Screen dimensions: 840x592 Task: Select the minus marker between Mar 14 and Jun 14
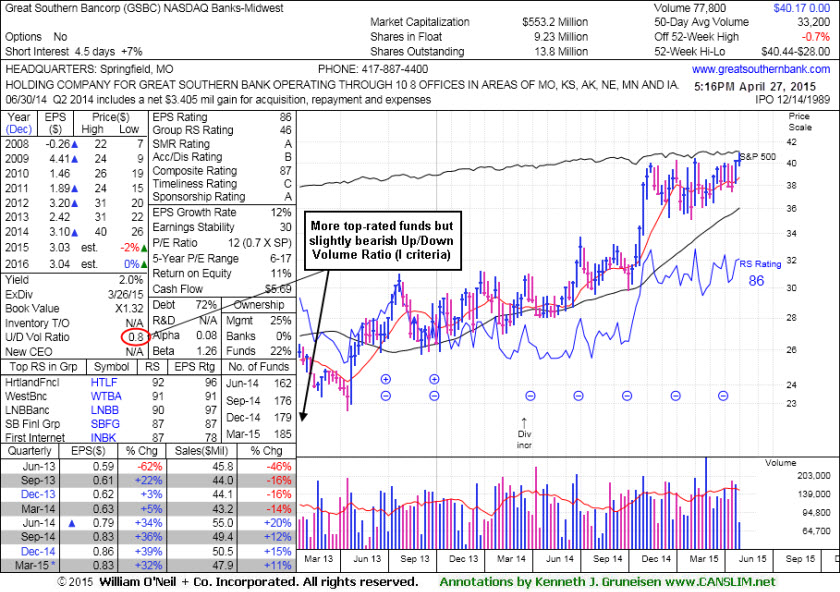530,396
